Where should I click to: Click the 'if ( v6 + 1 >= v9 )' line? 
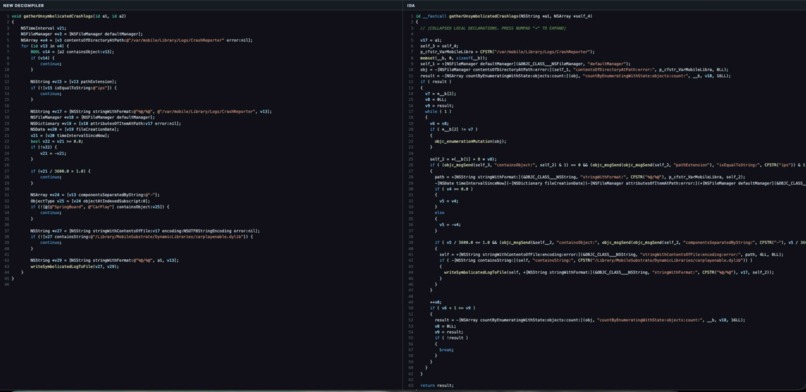point(452,308)
